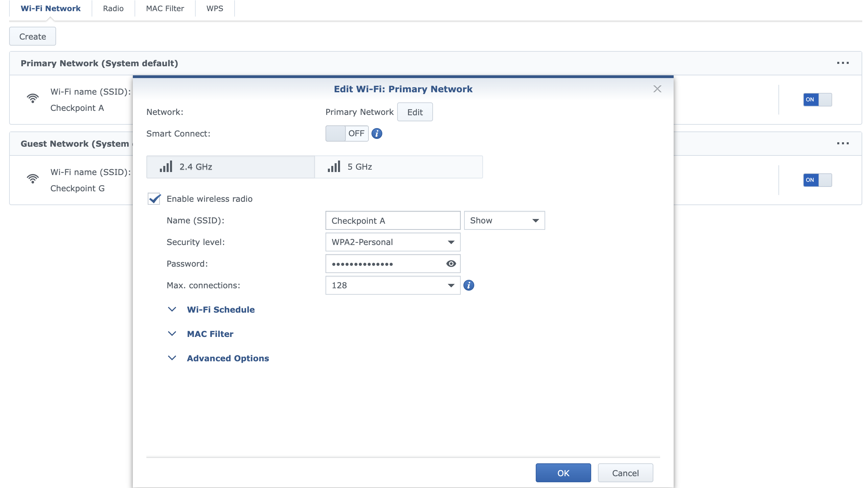Click the Max. connections info icon
Viewport: 868px width, 488px height.
(x=468, y=285)
